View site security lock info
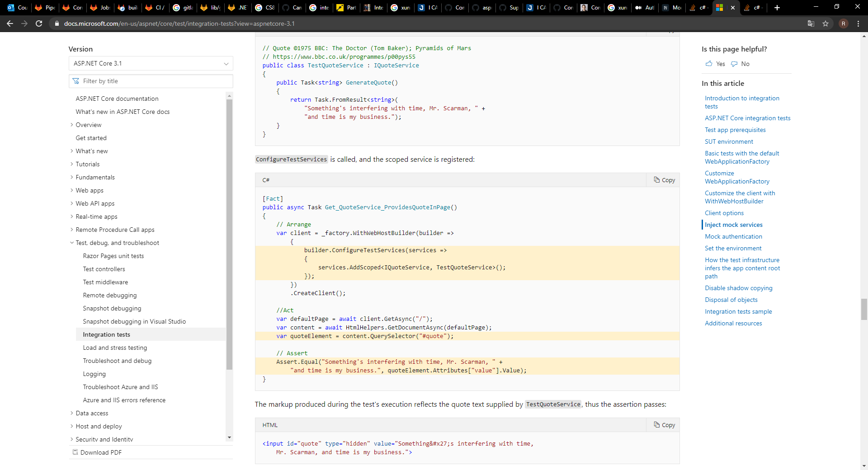Screen dimensions: 868x470 tap(57, 23)
